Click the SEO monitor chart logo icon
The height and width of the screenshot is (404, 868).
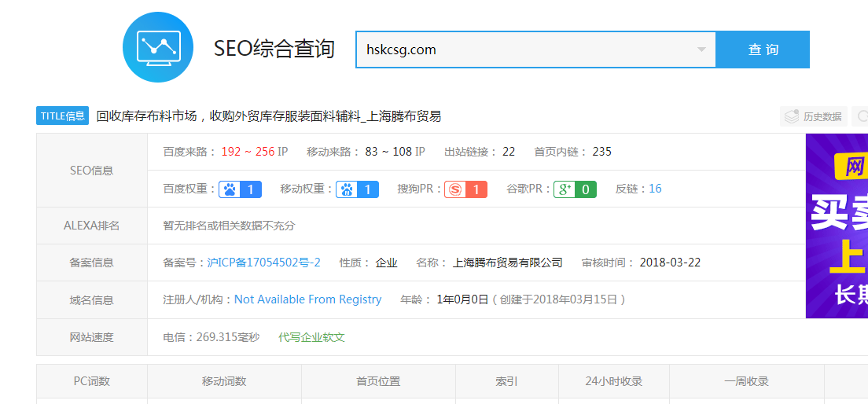point(159,47)
